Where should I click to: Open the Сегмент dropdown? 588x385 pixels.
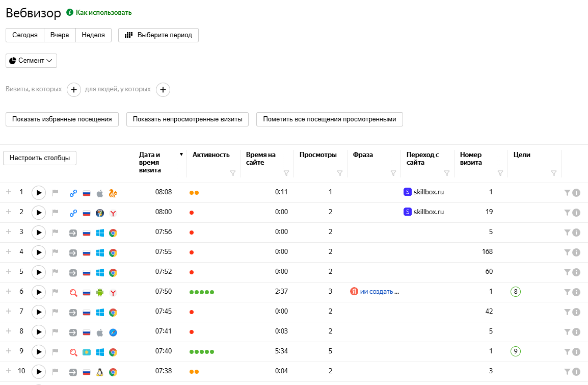pos(31,61)
